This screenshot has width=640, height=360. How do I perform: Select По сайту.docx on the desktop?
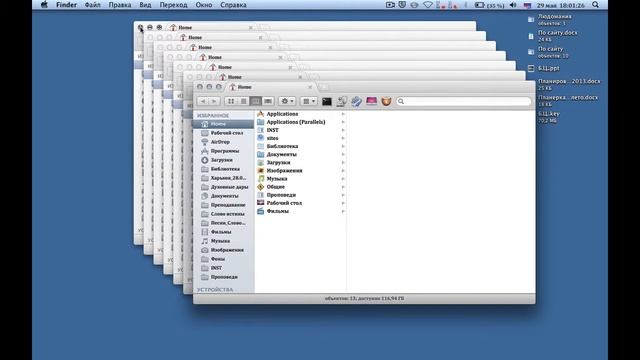(553, 36)
